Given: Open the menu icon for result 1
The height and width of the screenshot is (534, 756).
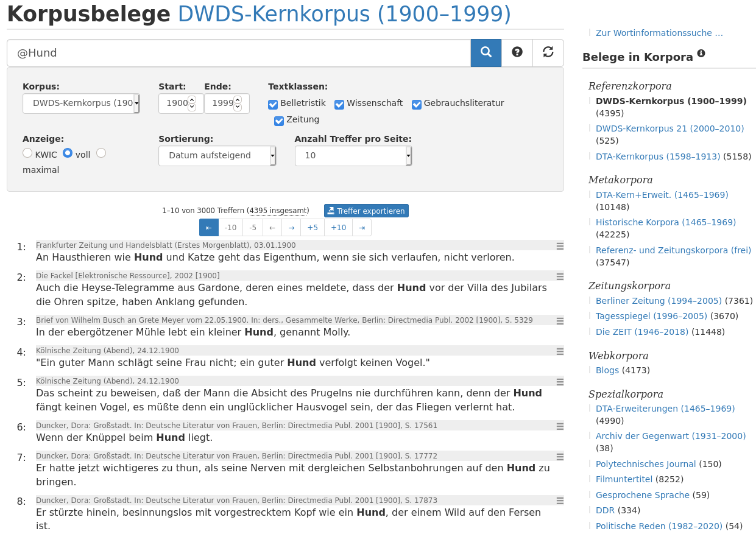Looking at the screenshot, I should pyautogui.click(x=560, y=246).
